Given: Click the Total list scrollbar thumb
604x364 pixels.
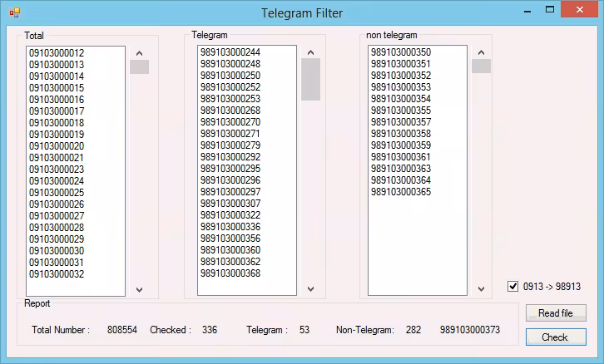Looking at the screenshot, I should pyautogui.click(x=140, y=66).
